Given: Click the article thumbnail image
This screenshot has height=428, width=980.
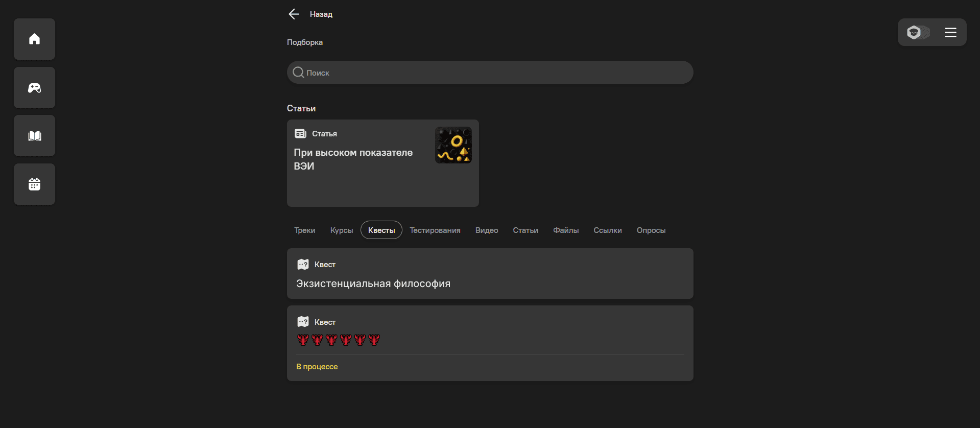Looking at the screenshot, I should [453, 145].
